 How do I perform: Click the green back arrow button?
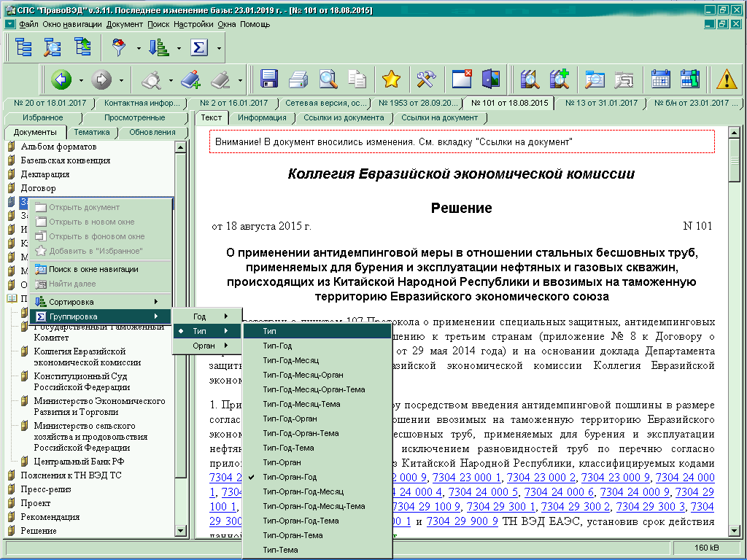pos(61,79)
